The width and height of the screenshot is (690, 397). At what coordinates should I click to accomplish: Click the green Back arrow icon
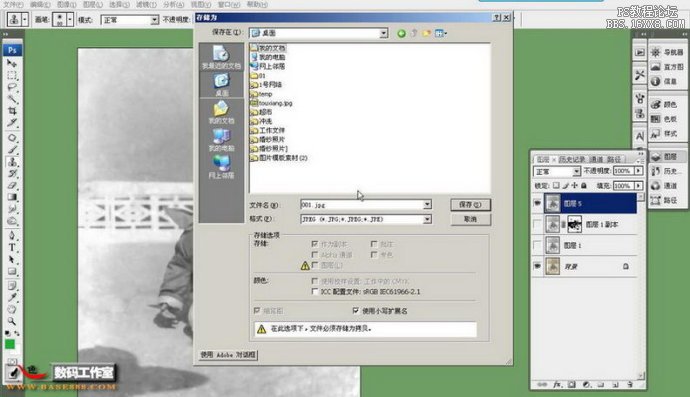(401, 33)
